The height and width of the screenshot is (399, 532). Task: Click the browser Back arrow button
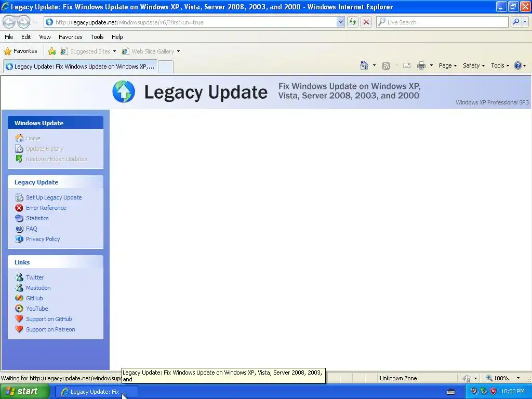[9, 22]
